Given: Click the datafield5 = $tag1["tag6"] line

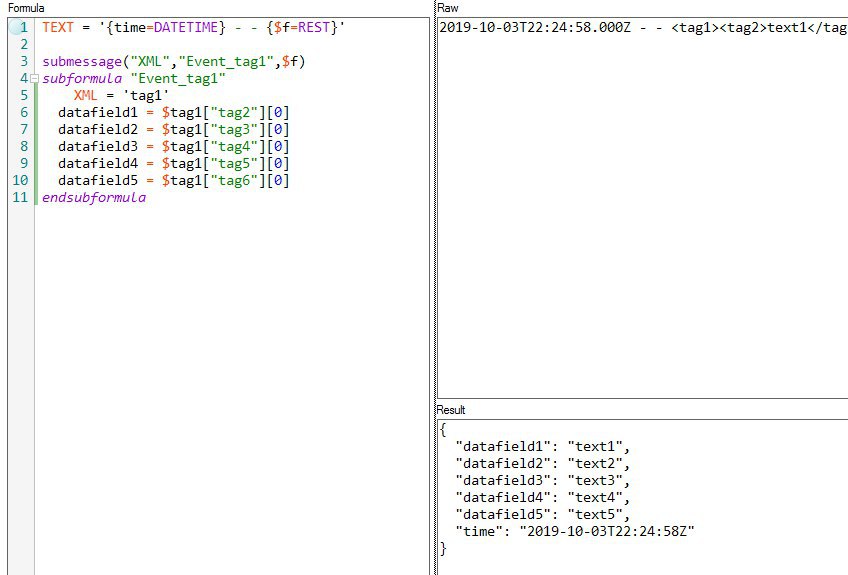Looking at the screenshot, I should point(174,180).
